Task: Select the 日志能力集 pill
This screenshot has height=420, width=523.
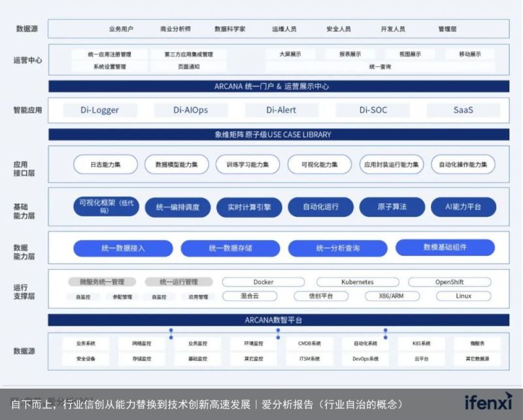Action: click(x=105, y=164)
